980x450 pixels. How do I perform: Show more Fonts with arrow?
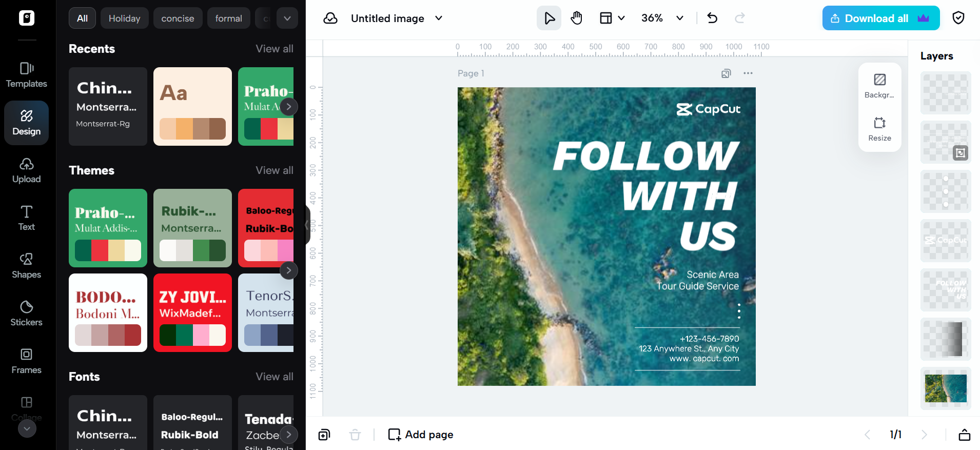click(289, 435)
